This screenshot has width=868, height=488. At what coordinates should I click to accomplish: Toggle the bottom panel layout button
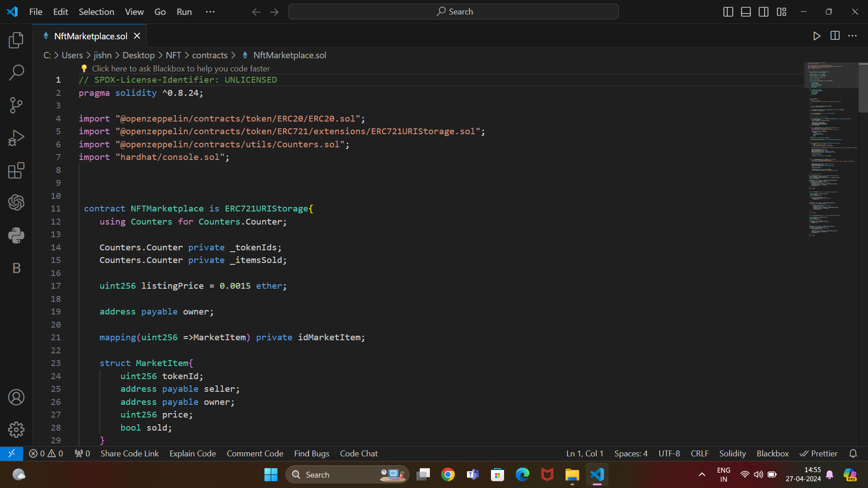[746, 12]
